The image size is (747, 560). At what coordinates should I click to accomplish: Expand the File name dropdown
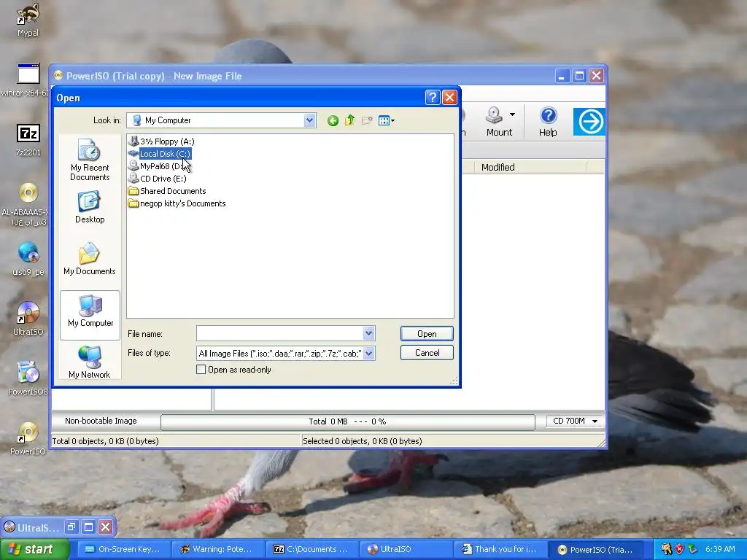click(x=368, y=333)
